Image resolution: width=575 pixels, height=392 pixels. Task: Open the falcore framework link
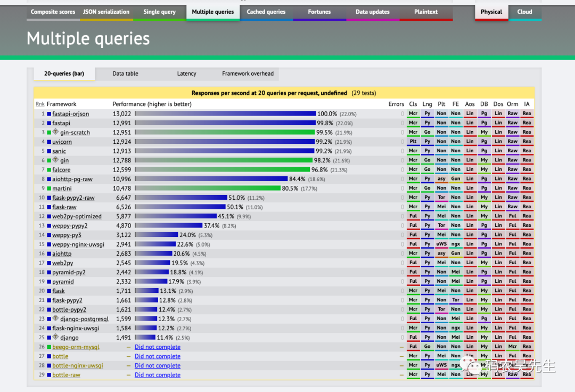61,170
